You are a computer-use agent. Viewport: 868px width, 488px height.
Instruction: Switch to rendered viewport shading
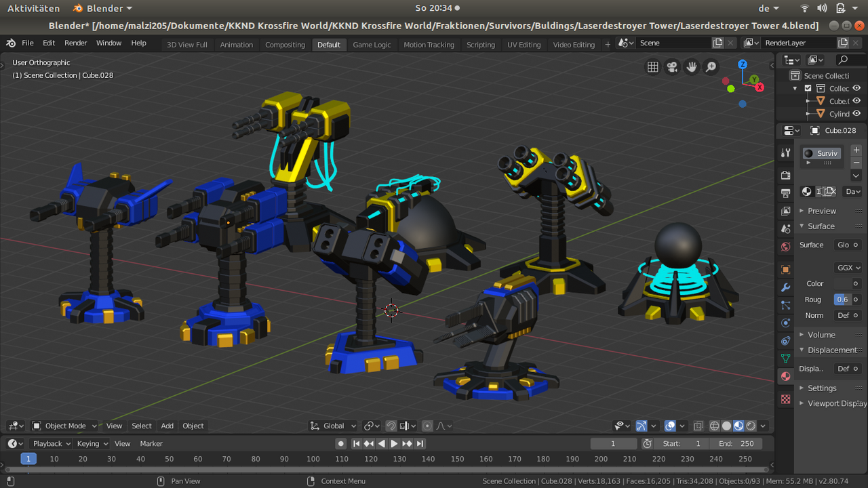pos(751,426)
